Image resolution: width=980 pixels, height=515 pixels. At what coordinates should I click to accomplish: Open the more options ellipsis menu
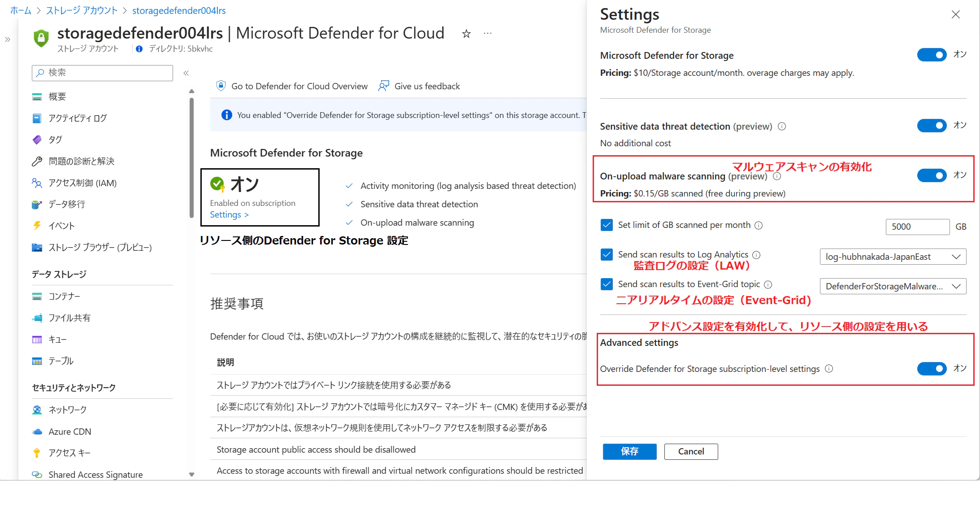488,34
